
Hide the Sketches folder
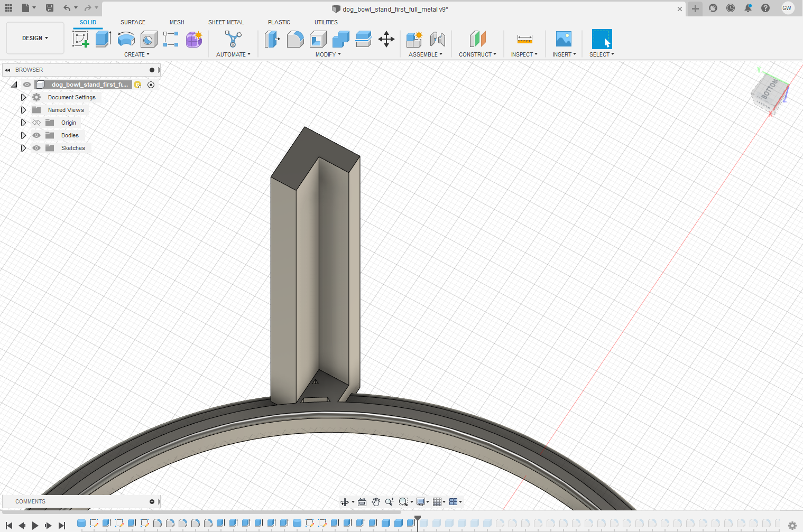pyautogui.click(x=36, y=148)
